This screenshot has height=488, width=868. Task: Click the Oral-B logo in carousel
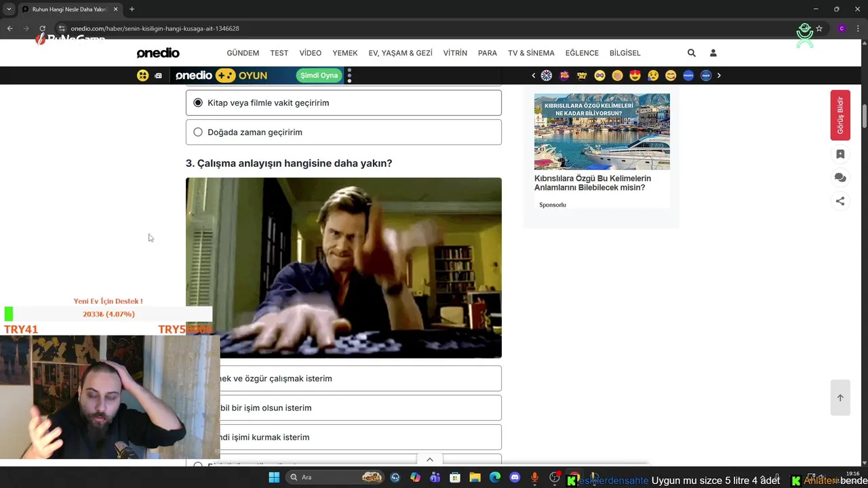706,75
